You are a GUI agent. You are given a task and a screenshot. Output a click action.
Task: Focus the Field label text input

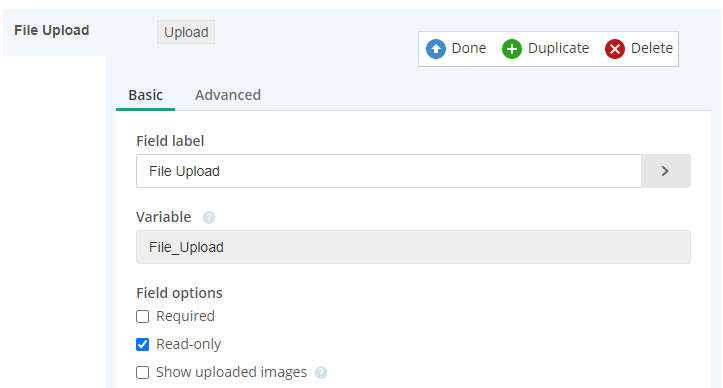pyautogui.click(x=389, y=171)
